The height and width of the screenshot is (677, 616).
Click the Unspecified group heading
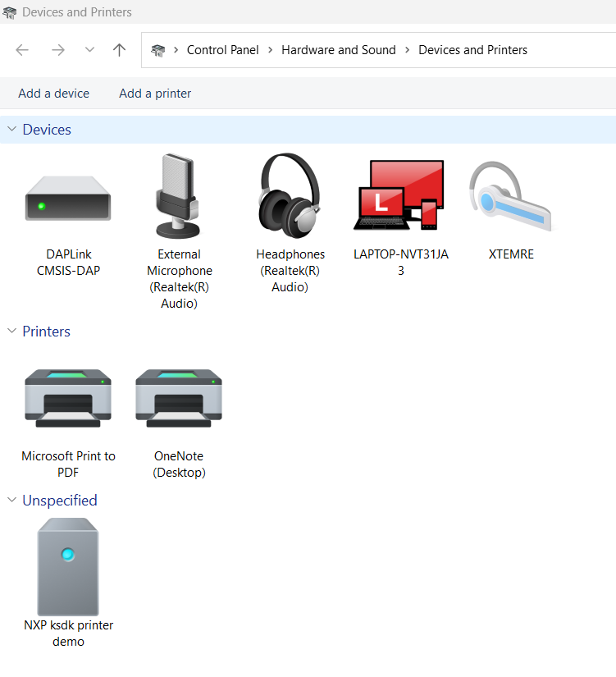coord(60,501)
